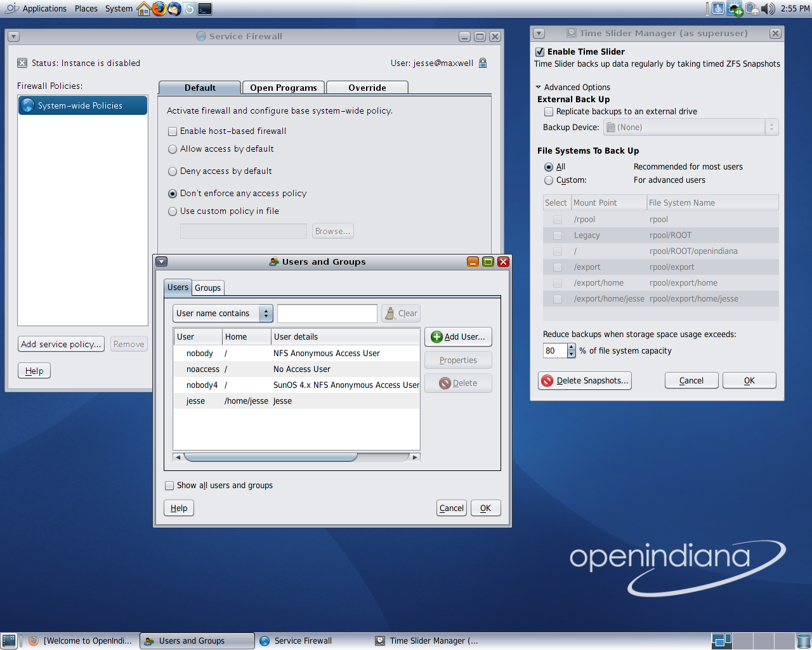Click the Trash icon in bottom panel
Image resolution: width=812 pixels, height=650 pixels.
pos(803,641)
